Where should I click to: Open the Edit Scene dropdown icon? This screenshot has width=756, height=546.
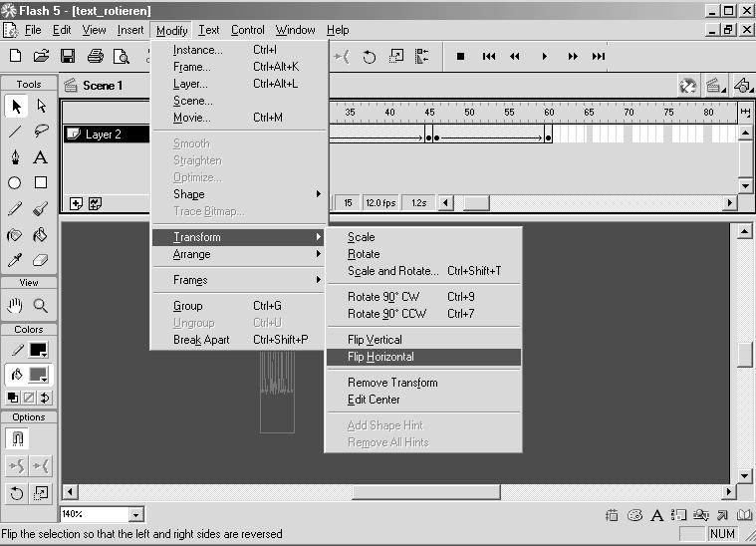[715, 86]
